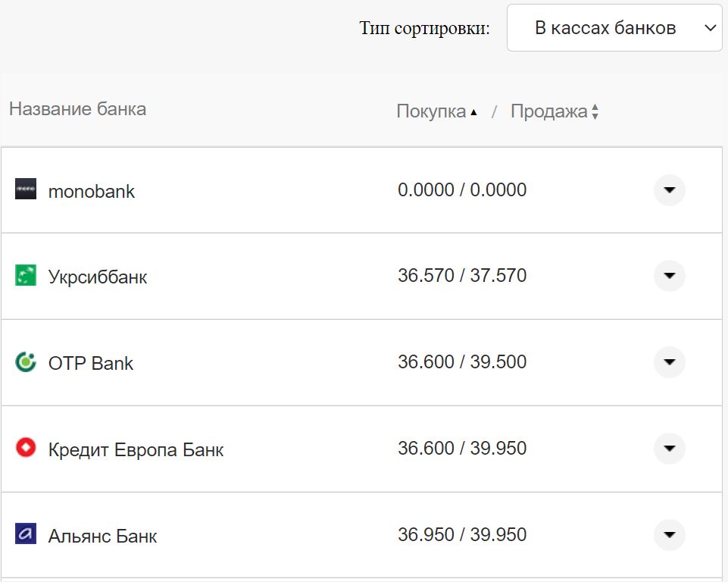Expand the OTP Bank row details
The width and height of the screenshot is (728, 582).
coord(668,362)
